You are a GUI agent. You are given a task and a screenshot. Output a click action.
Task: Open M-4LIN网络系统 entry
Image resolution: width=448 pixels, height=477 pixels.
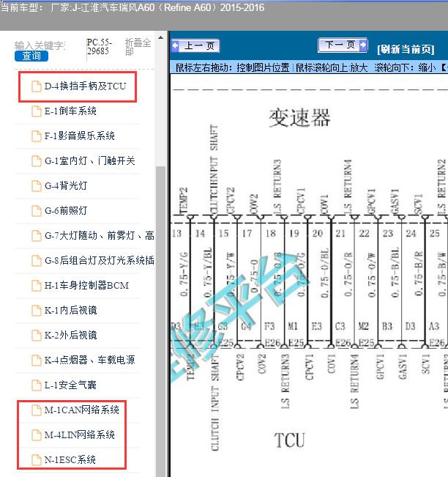pos(80,435)
